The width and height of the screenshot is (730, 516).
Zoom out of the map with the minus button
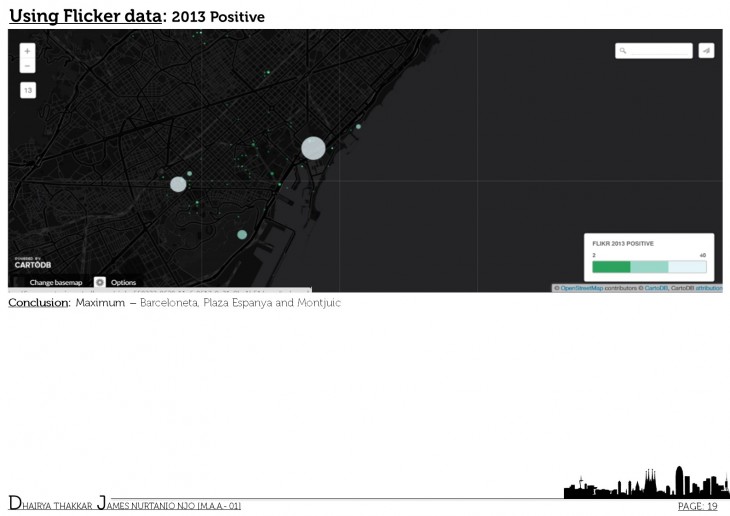coord(27,66)
